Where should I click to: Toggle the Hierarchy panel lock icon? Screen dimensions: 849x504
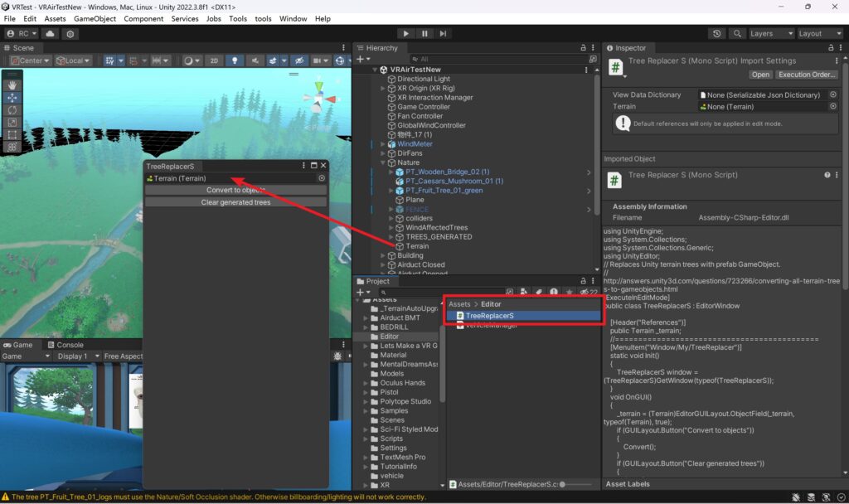coord(584,48)
